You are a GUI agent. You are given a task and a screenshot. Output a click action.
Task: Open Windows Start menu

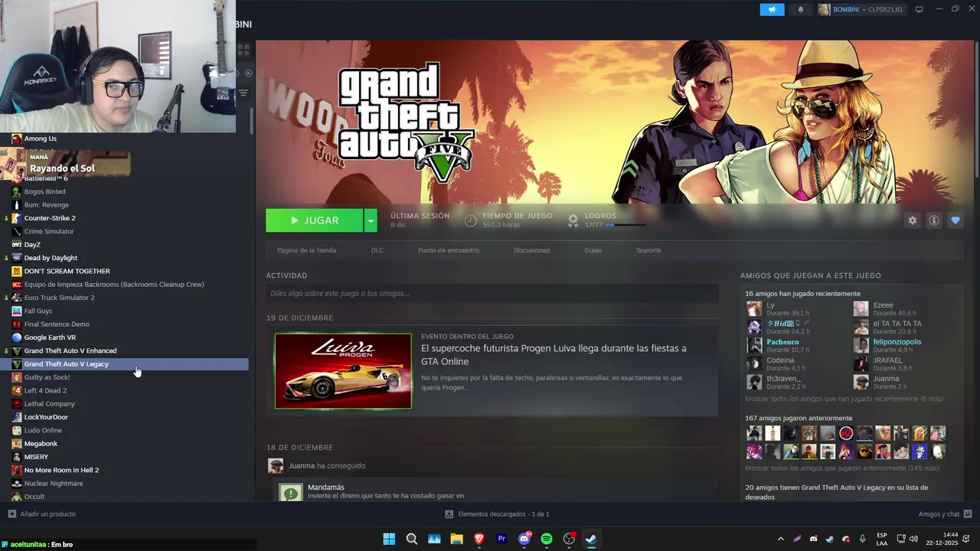point(389,539)
